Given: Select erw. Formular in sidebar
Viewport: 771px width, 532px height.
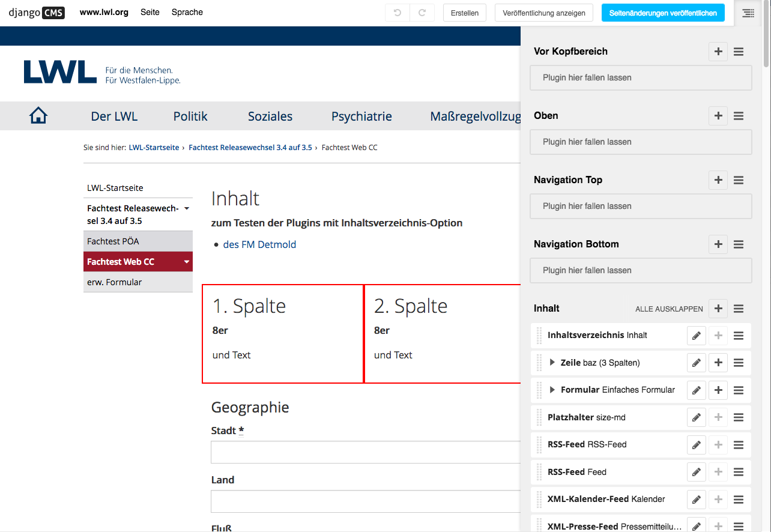Looking at the screenshot, I should [138, 282].
